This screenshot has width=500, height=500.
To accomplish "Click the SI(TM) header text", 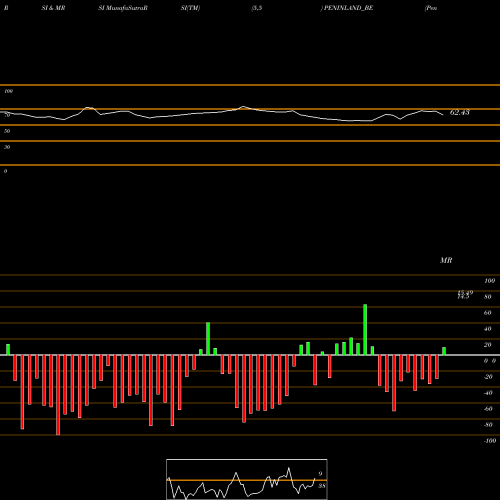I will click(190, 8).
